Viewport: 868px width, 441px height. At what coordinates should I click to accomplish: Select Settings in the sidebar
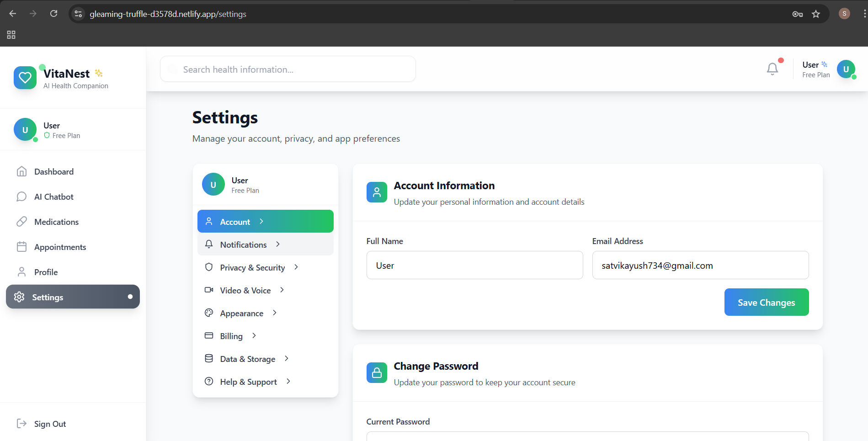click(x=73, y=297)
